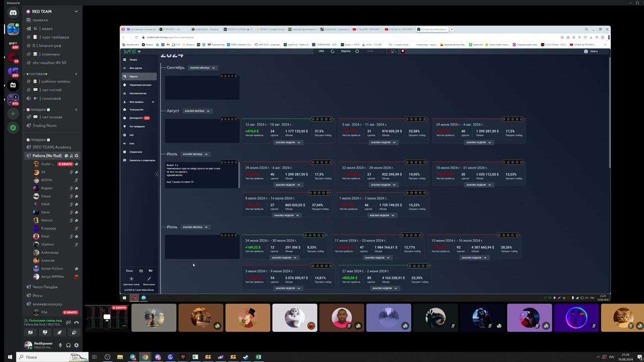Switch language to RU in streamed app
Viewport: 644px width, 362px height.
[150, 270]
